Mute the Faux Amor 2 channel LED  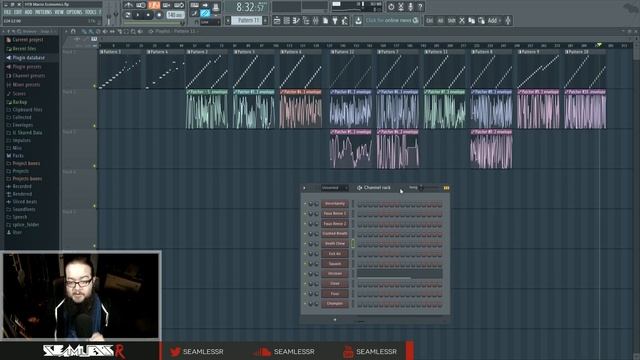[x=305, y=224]
